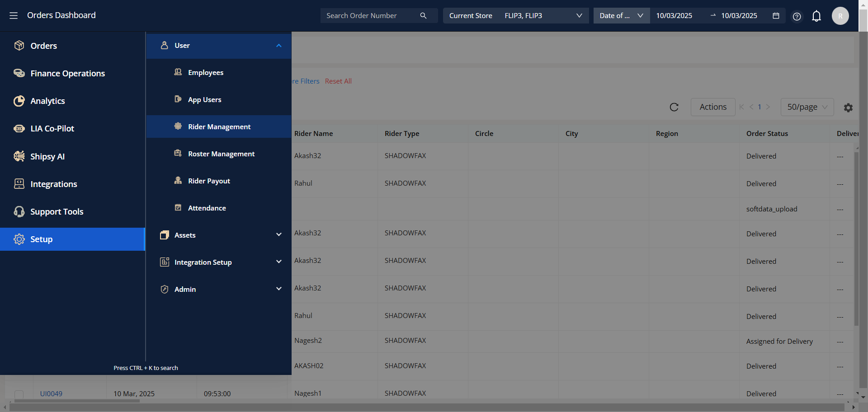Expand the Admin section chevron
Screen dimensions: 868x412
pos(279,289)
